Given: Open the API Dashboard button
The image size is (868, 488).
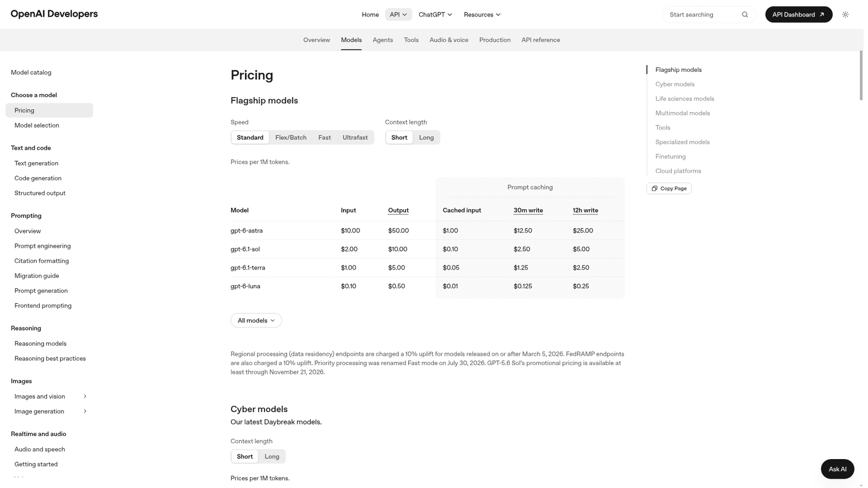Looking at the screenshot, I should [x=798, y=14].
